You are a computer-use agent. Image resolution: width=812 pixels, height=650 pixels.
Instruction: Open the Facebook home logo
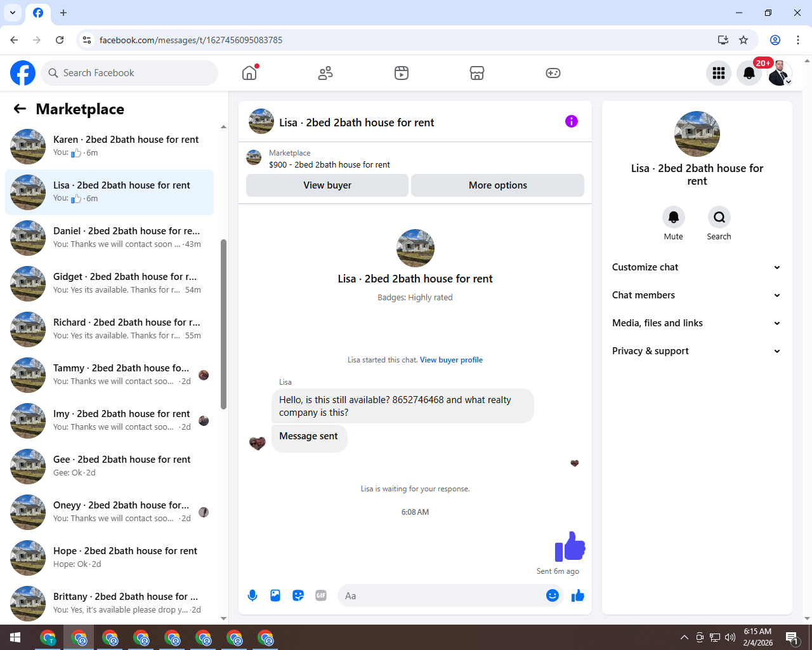[x=23, y=73]
